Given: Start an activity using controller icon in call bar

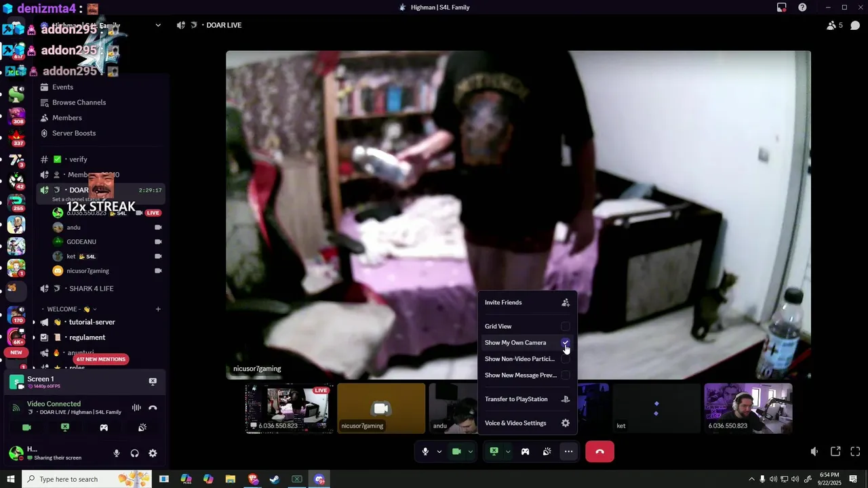Looking at the screenshot, I should [x=525, y=451].
